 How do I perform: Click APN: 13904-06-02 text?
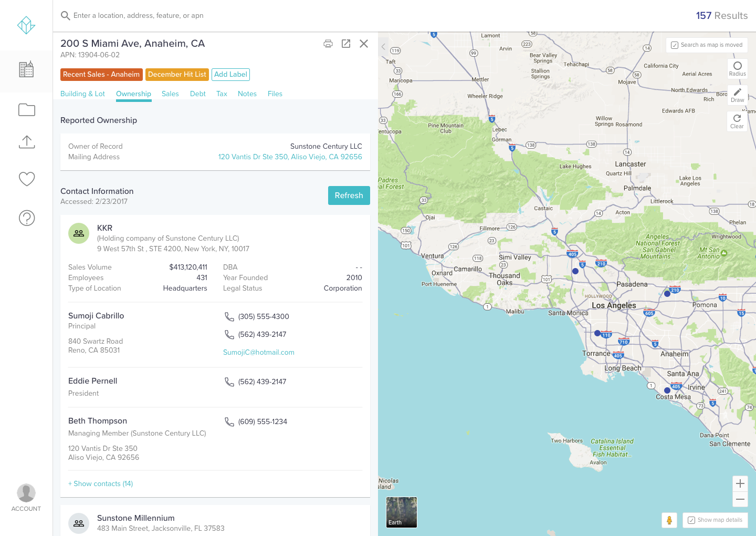[90, 55]
